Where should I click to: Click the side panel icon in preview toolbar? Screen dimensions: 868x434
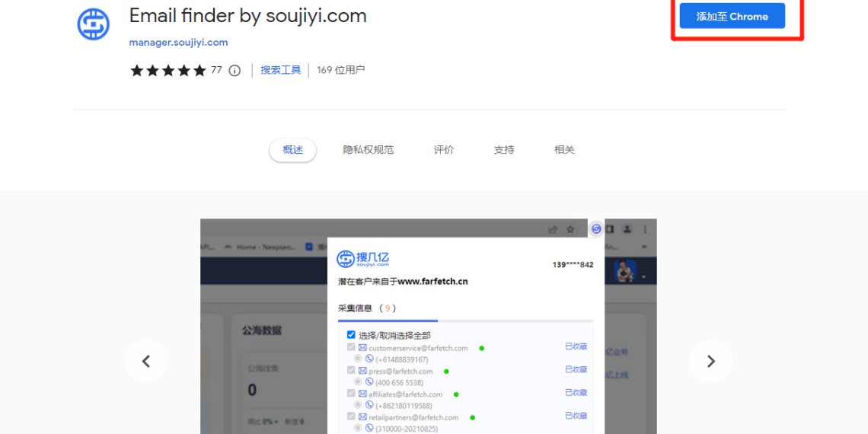[x=609, y=228]
